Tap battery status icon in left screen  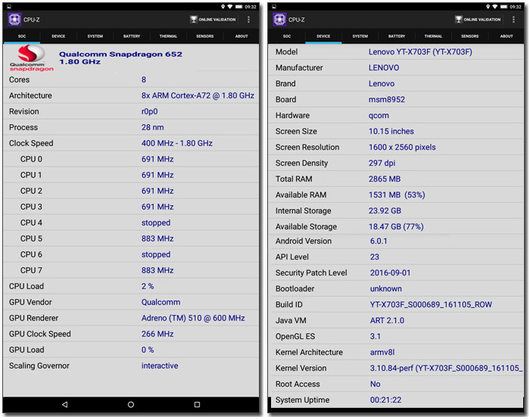click(x=239, y=6)
